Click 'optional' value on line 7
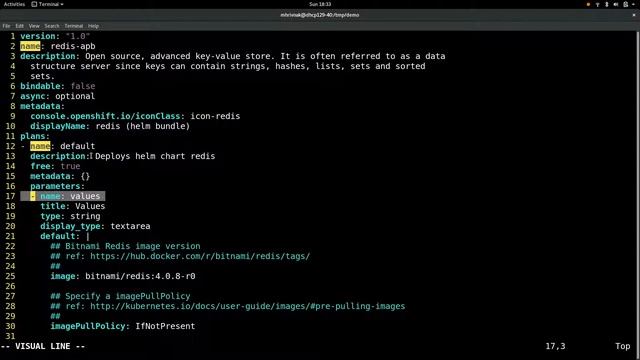640x360 pixels. click(75, 96)
